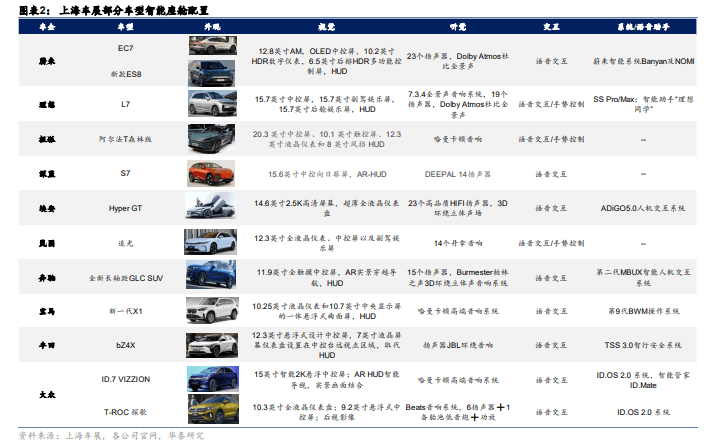The width and height of the screenshot is (726, 446).
Task: Click 语音交互 in the Hyper GT row
Action: click(551, 208)
